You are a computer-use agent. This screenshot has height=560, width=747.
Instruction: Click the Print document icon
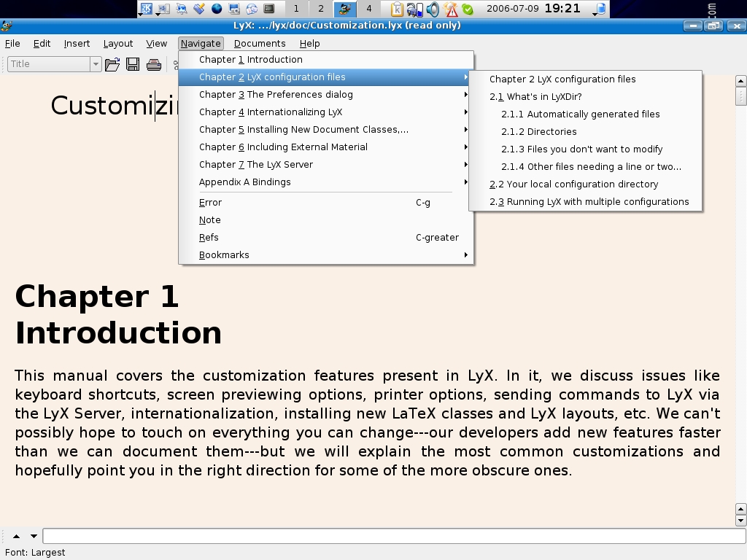pos(154,64)
